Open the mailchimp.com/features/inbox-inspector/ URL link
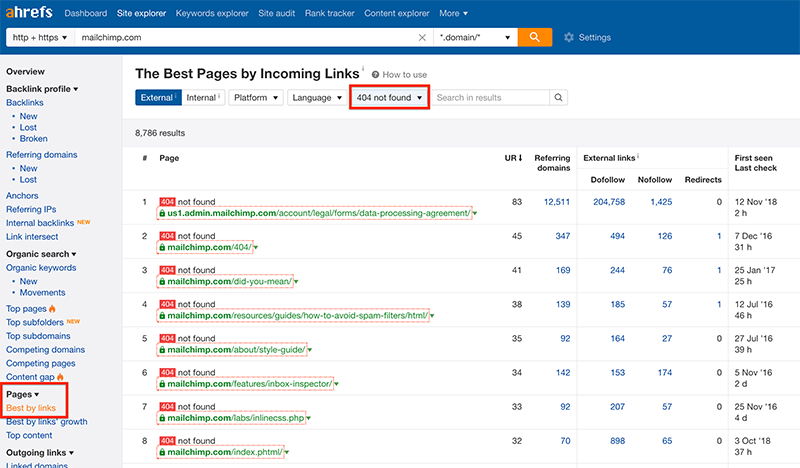This screenshot has width=800, height=468. click(249, 384)
